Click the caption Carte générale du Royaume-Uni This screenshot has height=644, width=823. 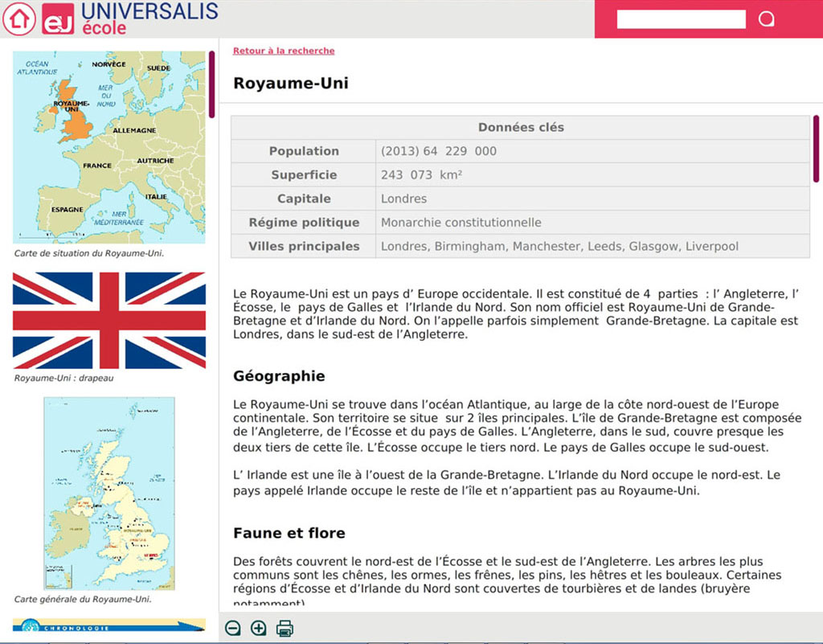point(83,599)
